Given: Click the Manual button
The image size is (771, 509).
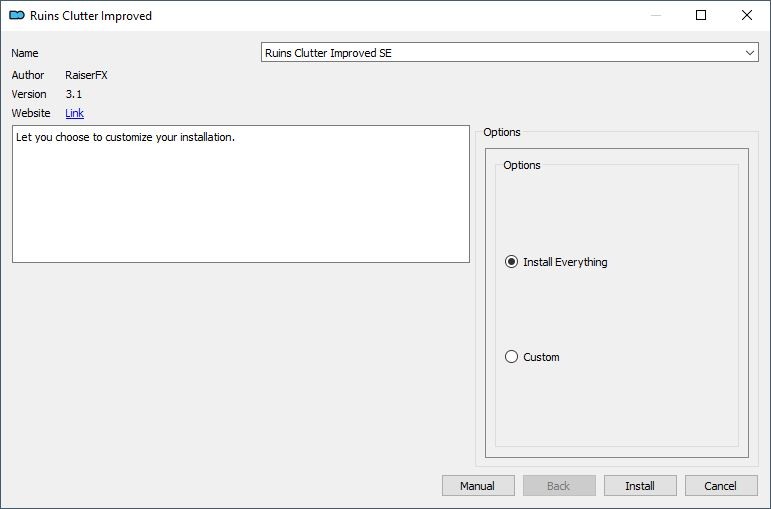Looking at the screenshot, I should click(478, 486).
